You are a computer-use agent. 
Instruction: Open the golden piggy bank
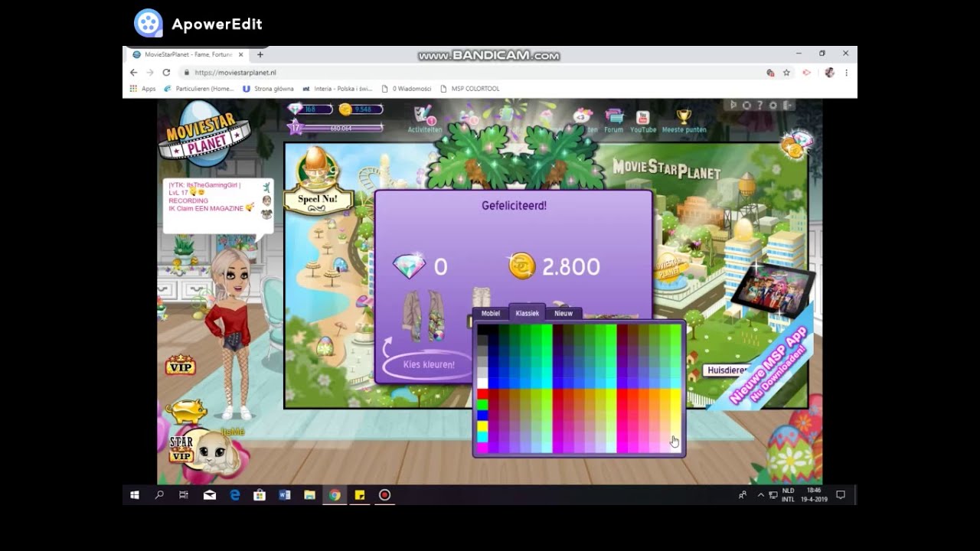click(186, 412)
